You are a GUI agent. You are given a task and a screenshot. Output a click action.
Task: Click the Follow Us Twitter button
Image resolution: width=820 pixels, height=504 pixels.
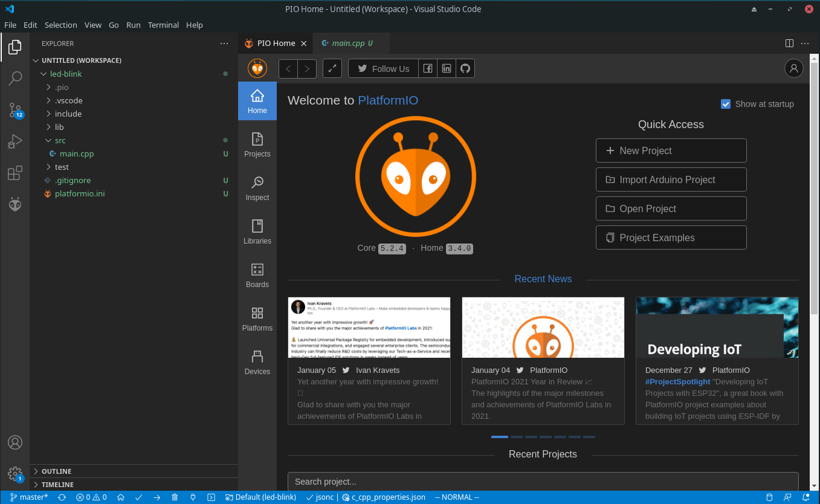point(383,69)
